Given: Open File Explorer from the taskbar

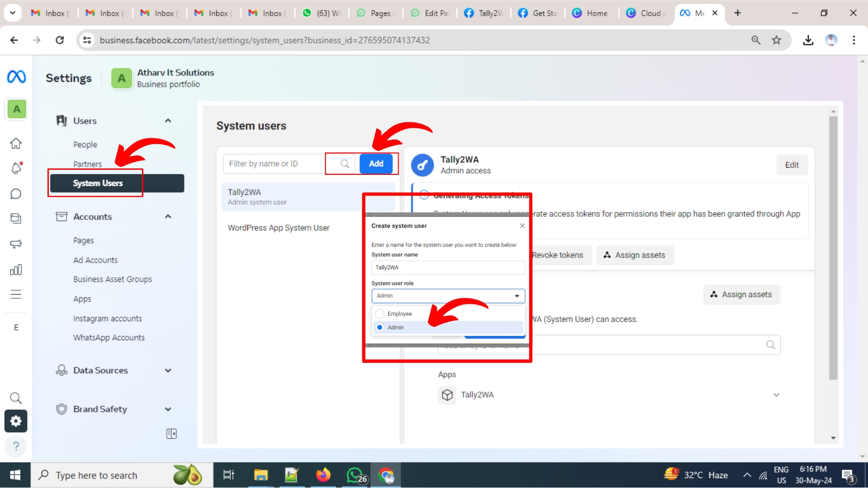Looking at the screenshot, I should pyautogui.click(x=260, y=475).
